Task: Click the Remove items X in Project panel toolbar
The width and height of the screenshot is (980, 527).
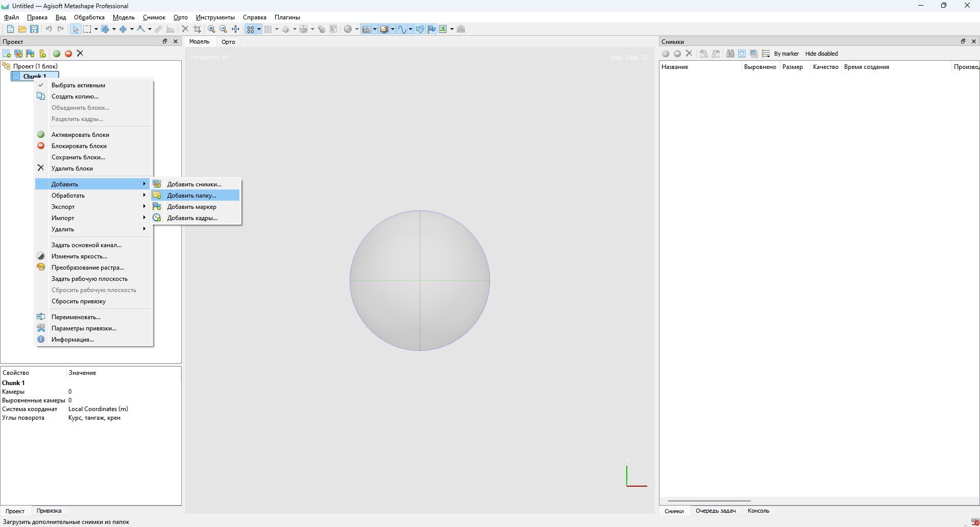Action: [80, 54]
